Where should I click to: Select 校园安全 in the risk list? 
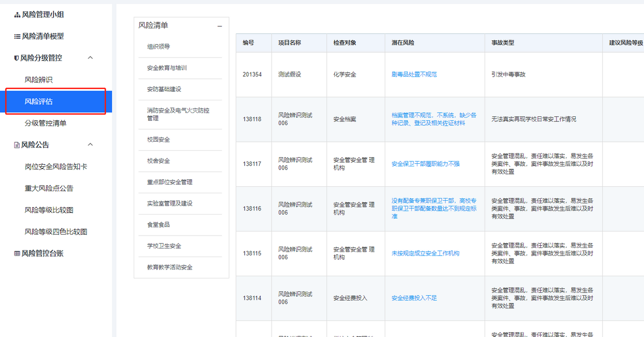[x=158, y=140]
